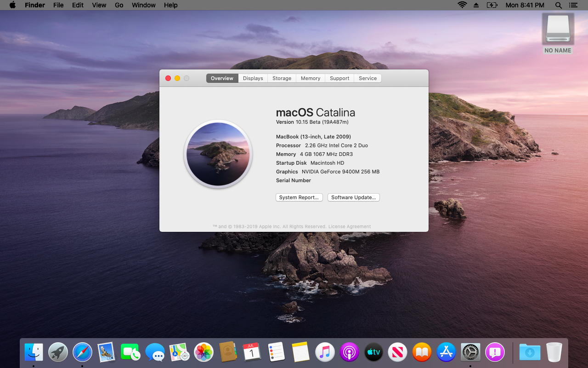The height and width of the screenshot is (368, 588).
Task: Switch to the Service tab
Action: click(367, 78)
